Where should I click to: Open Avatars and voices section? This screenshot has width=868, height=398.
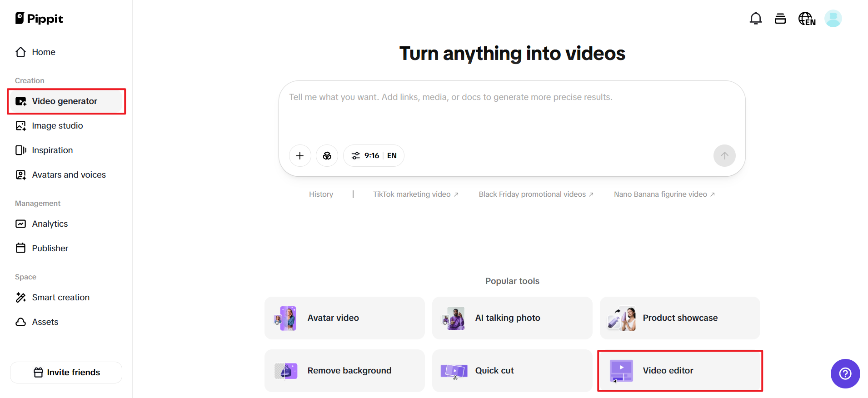[68, 175]
